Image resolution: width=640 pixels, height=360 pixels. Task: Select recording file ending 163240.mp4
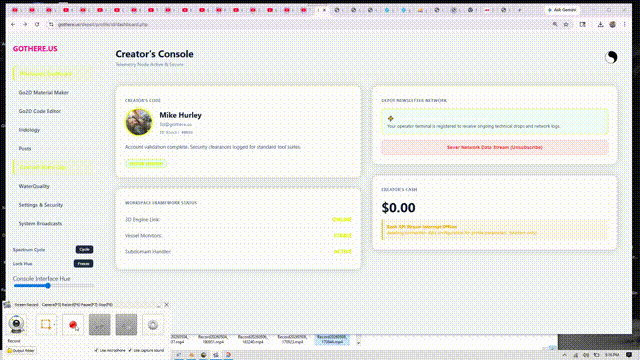(253, 340)
